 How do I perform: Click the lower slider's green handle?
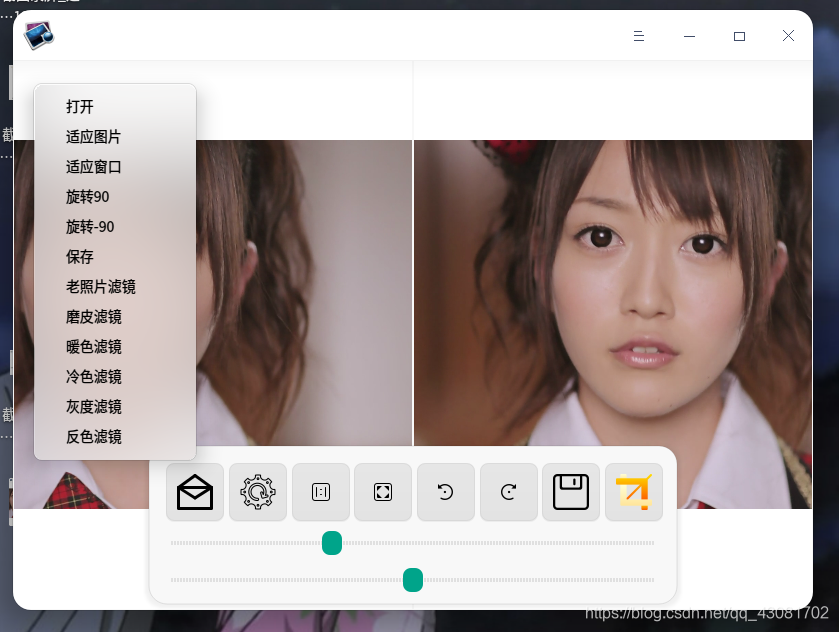[x=413, y=580]
